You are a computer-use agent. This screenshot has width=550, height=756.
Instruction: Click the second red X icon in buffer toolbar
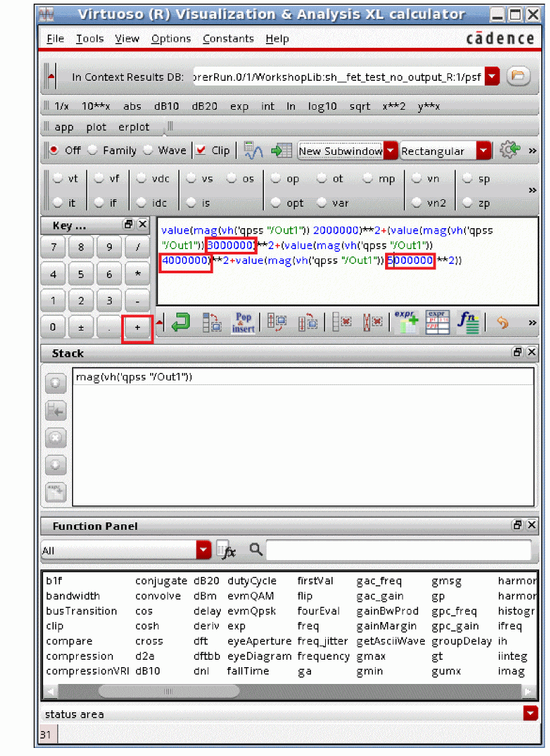pyautogui.click(x=372, y=322)
